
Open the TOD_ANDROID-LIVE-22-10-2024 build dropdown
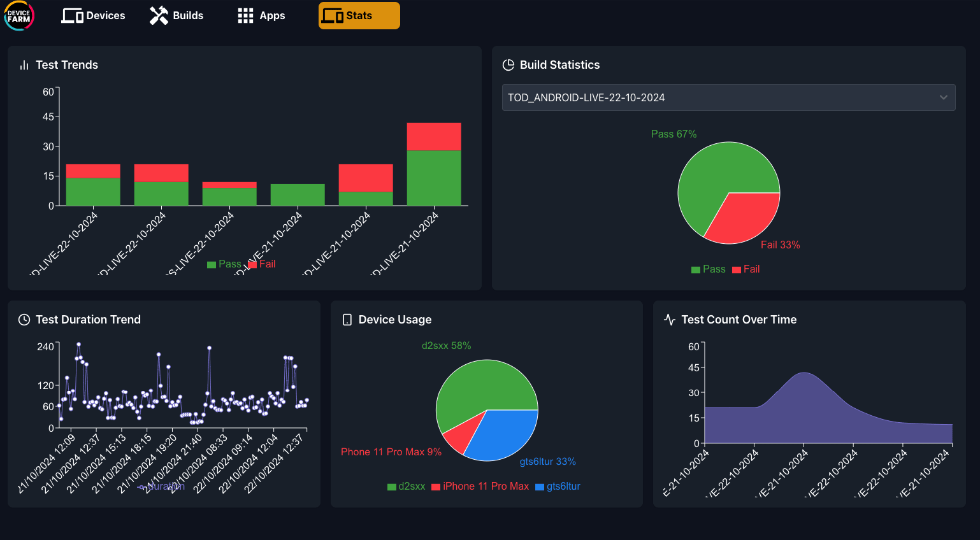[728, 97]
